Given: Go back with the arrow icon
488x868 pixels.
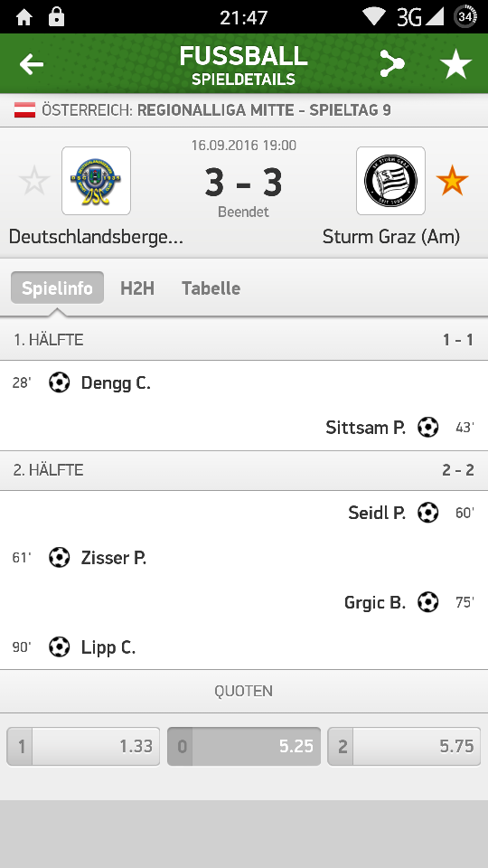Looking at the screenshot, I should point(32,64).
